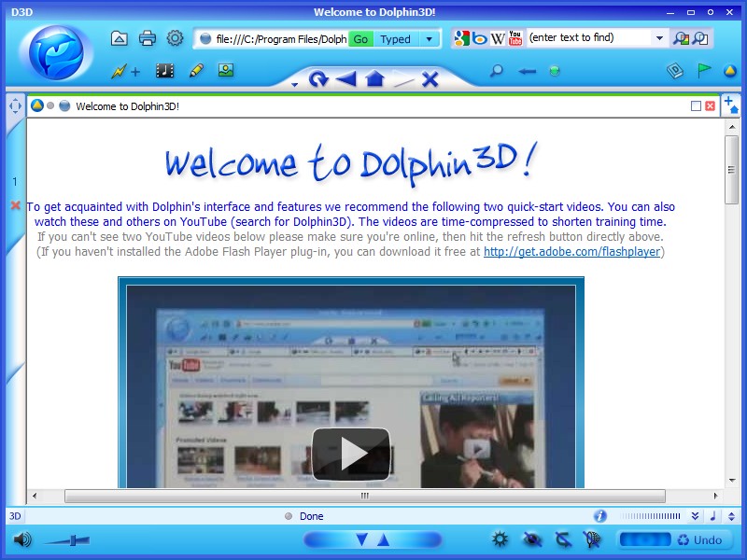Click the find-in-page image magnifier icon
The height and width of the screenshot is (560, 747).
681,38
